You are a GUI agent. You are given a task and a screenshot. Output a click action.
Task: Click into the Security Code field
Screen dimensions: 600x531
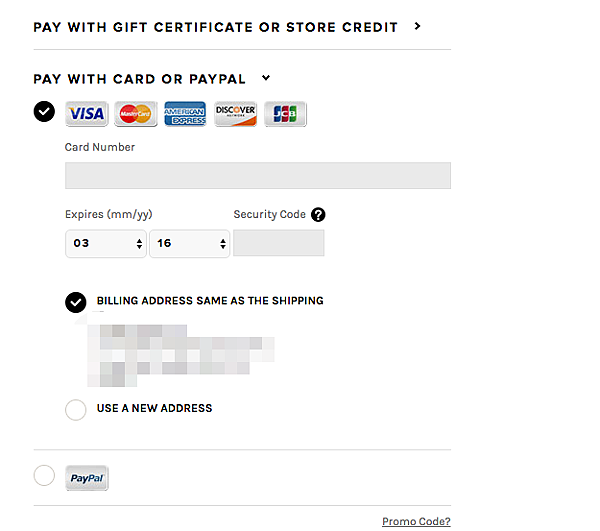[278, 243]
